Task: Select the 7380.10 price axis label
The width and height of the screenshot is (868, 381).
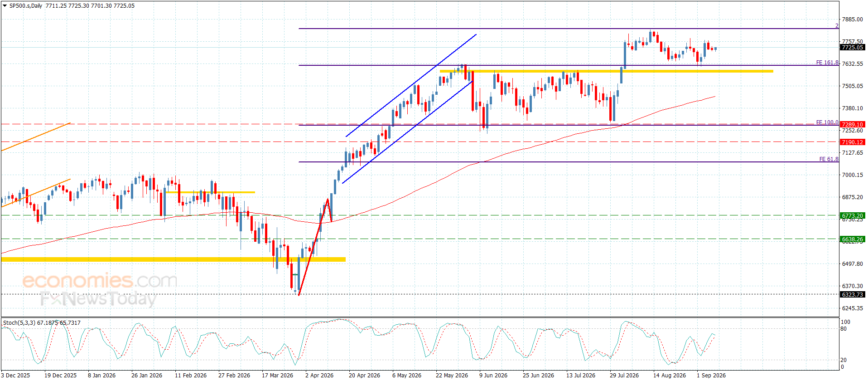Action: [852, 108]
